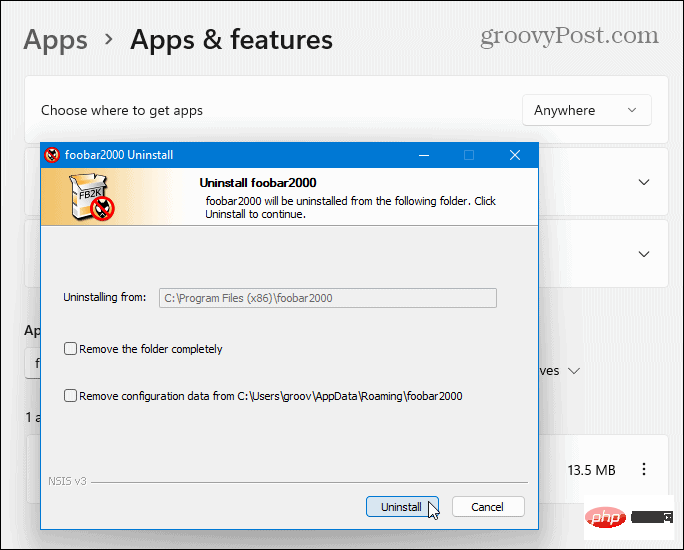Viewport: 684px width, 550px height.
Task: Click the Choose where to get apps label
Action: click(122, 111)
